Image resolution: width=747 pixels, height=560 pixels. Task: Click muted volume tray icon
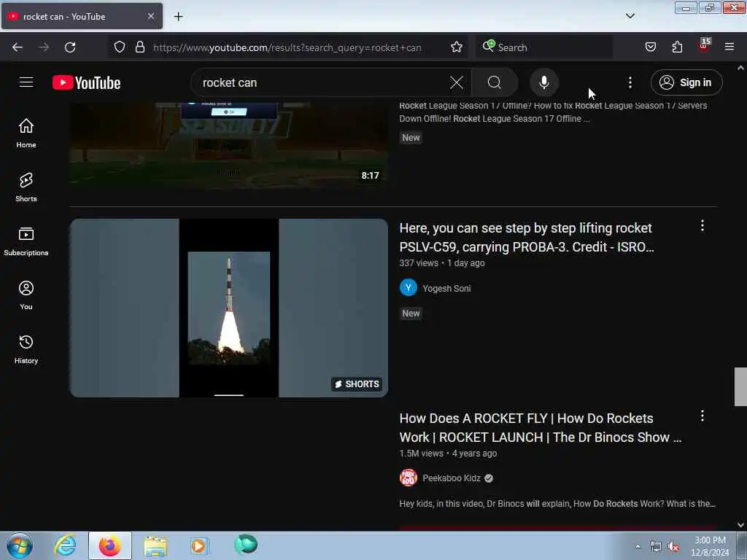(673, 547)
